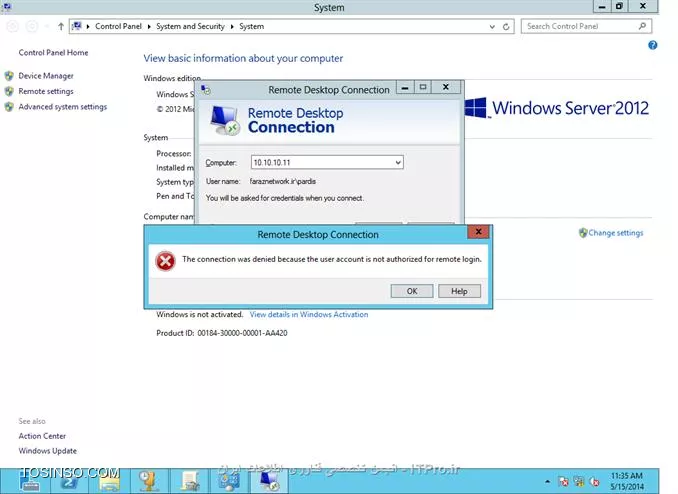Open Remote settings link
The width and height of the screenshot is (678, 494).
[46, 91]
